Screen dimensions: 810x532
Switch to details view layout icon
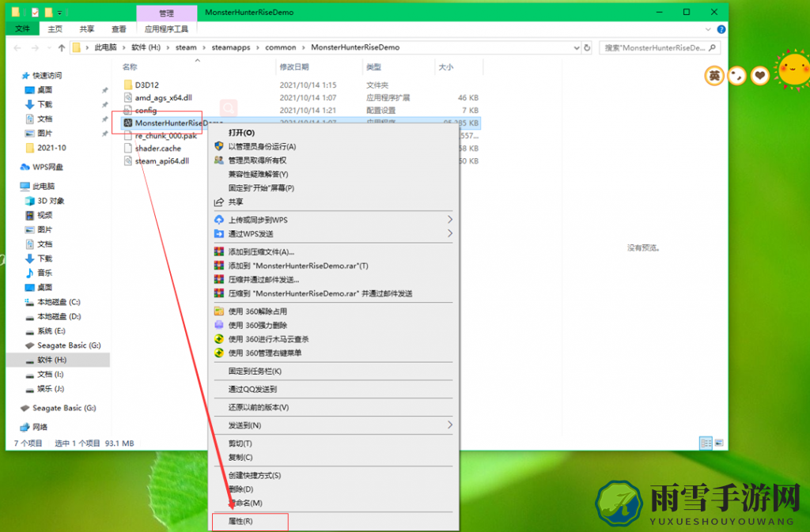pos(706,443)
